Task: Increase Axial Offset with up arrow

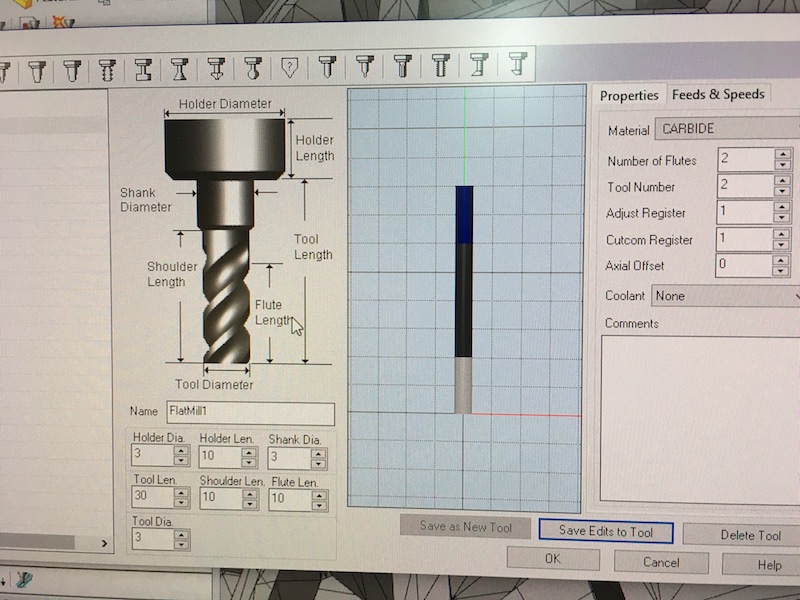Action: point(781,260)
